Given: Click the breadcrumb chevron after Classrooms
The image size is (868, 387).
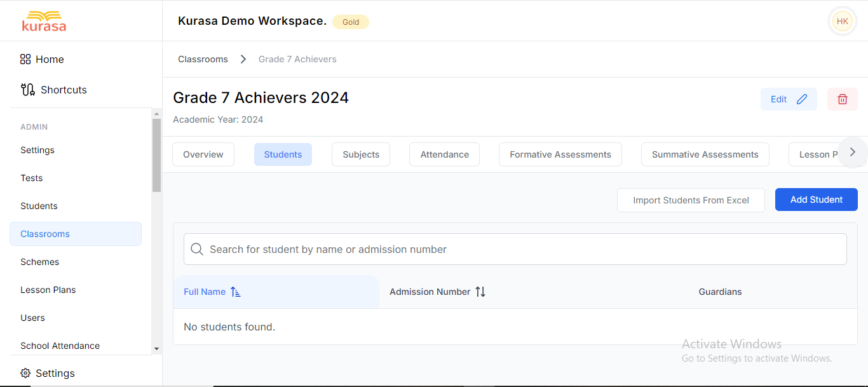Looking at the screenshot, I should 243,58.
